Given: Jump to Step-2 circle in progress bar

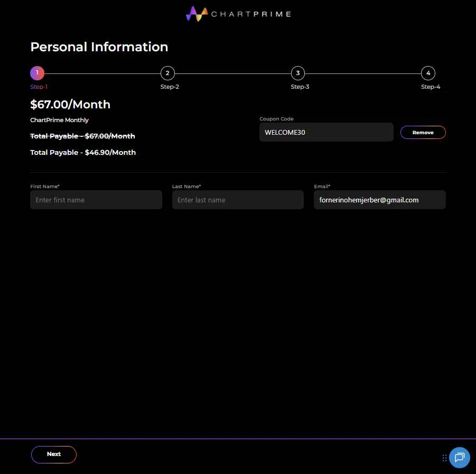Looking at the screenshot, I should tap(167, 73).
